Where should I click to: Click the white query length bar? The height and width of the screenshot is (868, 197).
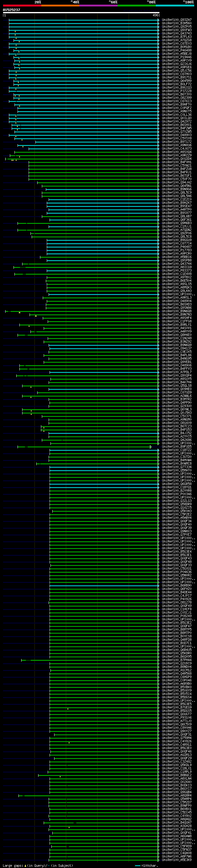click(81, 12)
